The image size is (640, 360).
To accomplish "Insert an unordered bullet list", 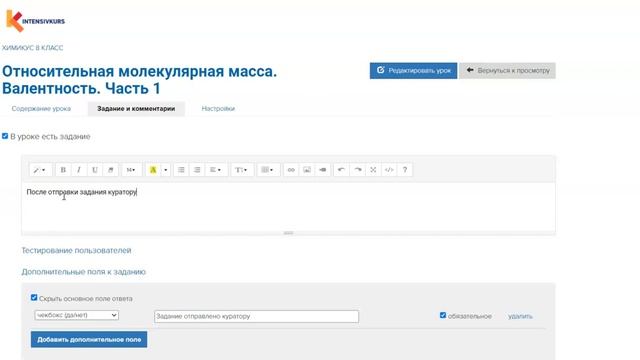I will tap(181, 170).
